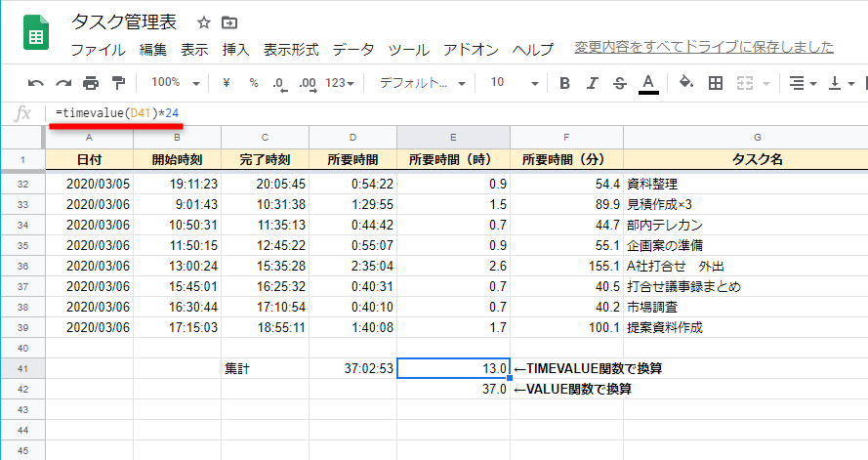Open the 表示形式 menu
Viewport: 868px width, 460px height.
point(291,50)
